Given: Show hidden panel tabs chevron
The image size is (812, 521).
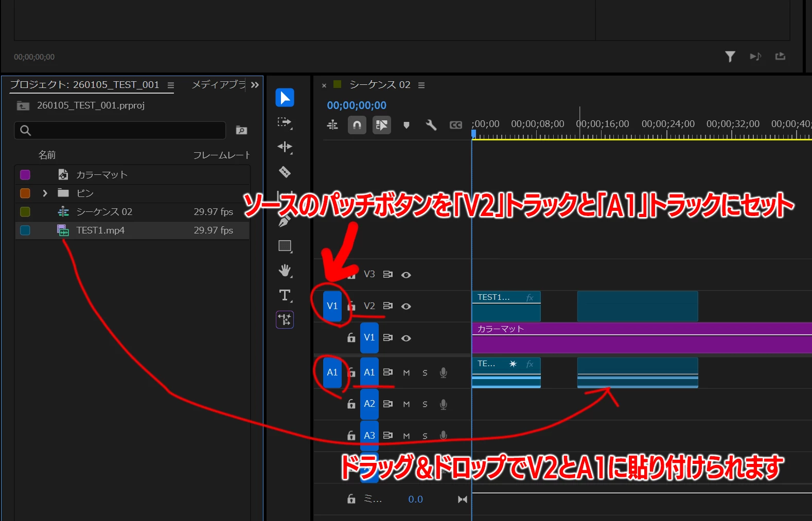Looking at the screenshot, I should [x=255, y=85].
